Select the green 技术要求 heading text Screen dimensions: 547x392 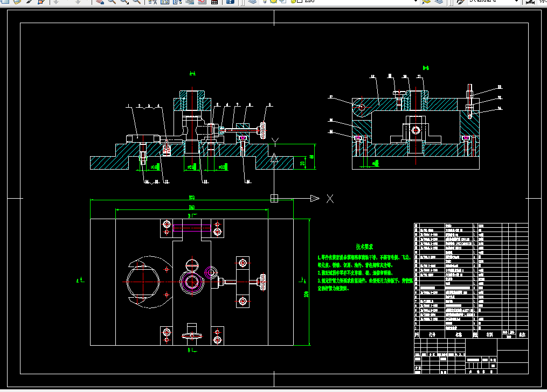point(364,247)
